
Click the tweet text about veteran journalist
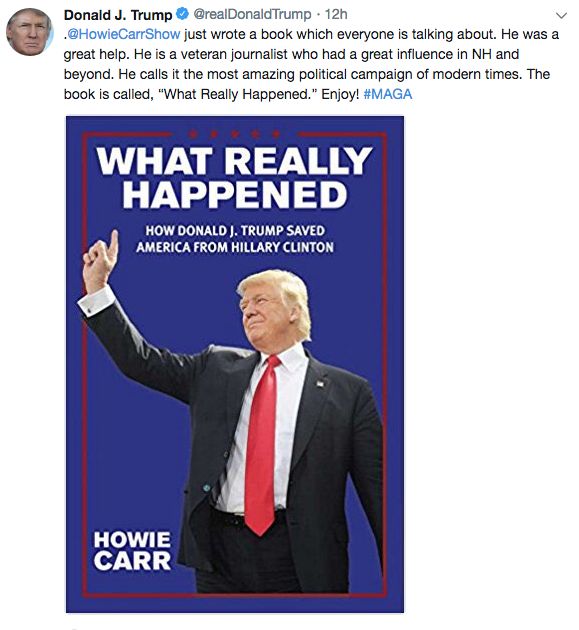tap(291, 54)
